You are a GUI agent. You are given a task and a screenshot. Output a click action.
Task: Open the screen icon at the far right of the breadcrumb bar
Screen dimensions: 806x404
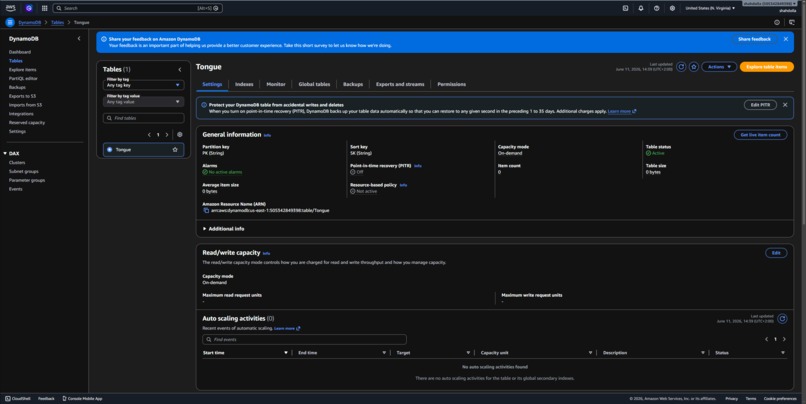[792, 23]
